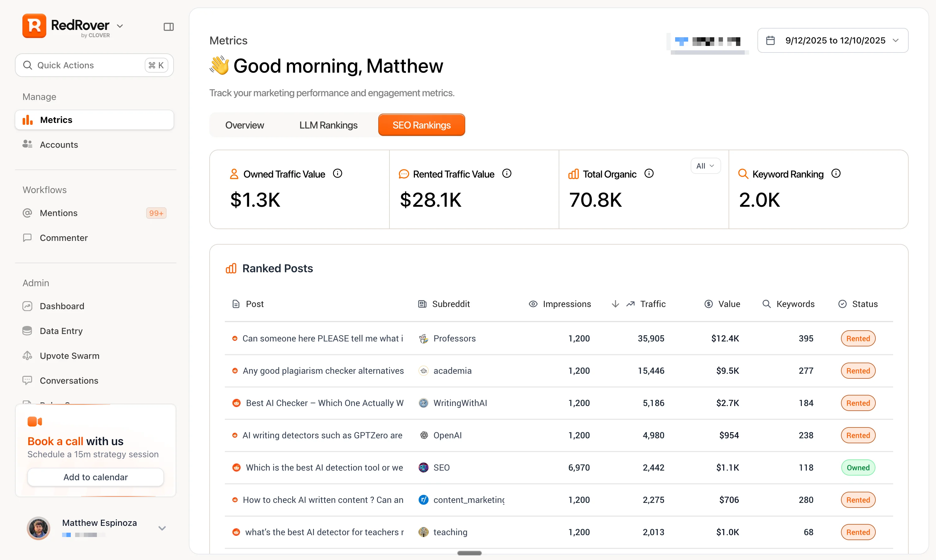Switch to the LLM Rankings tab
This screenshot has width=936, height=560.
pyautogui.click(x=328, y=125)
